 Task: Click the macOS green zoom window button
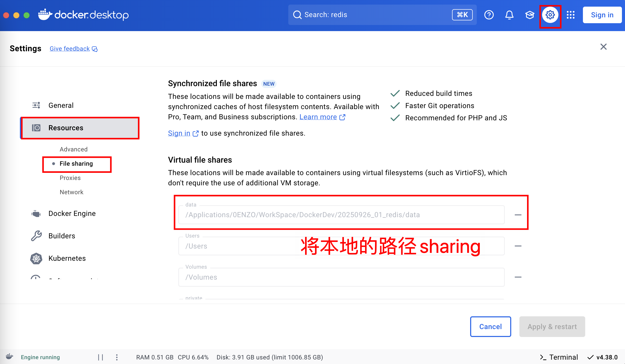27,15
